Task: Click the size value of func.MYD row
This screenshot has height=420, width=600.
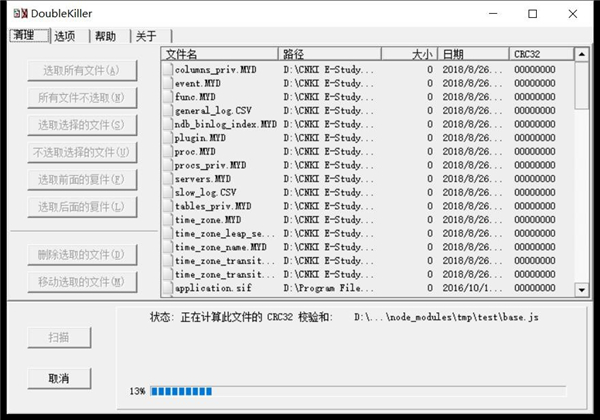Action: pos(430,97)
